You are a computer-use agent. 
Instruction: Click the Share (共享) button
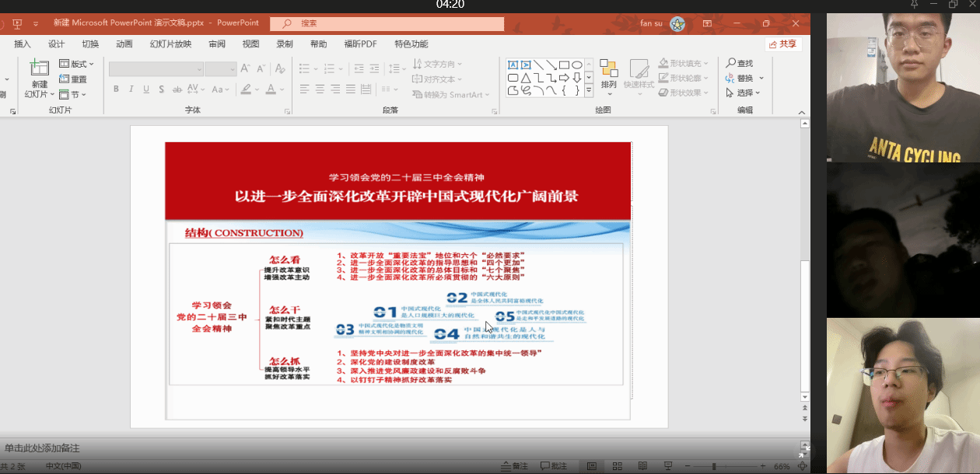click(782, 44)
